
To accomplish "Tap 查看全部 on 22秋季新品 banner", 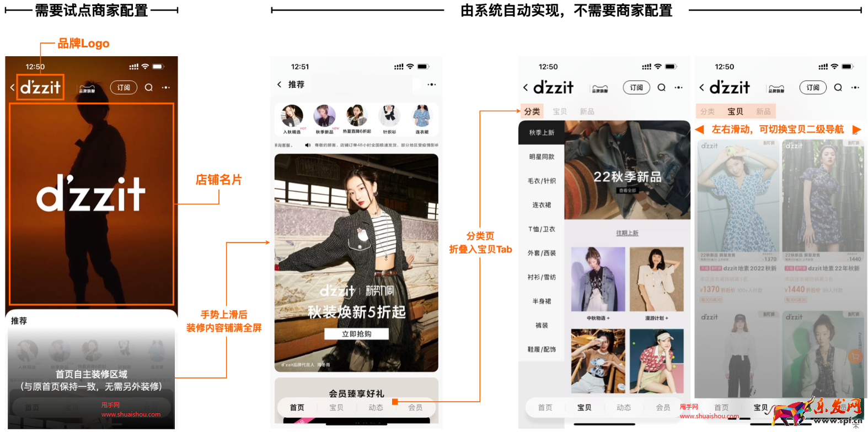I will pos(627,191).
